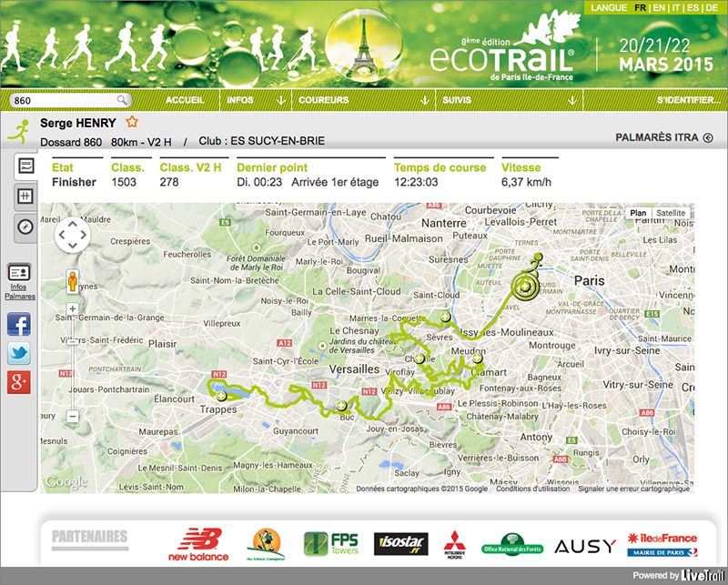Image resolution: width=728 pixels, height=585 pixels.
Task: Click the Street View pegman icon
Action: click(x=72, y=281)
